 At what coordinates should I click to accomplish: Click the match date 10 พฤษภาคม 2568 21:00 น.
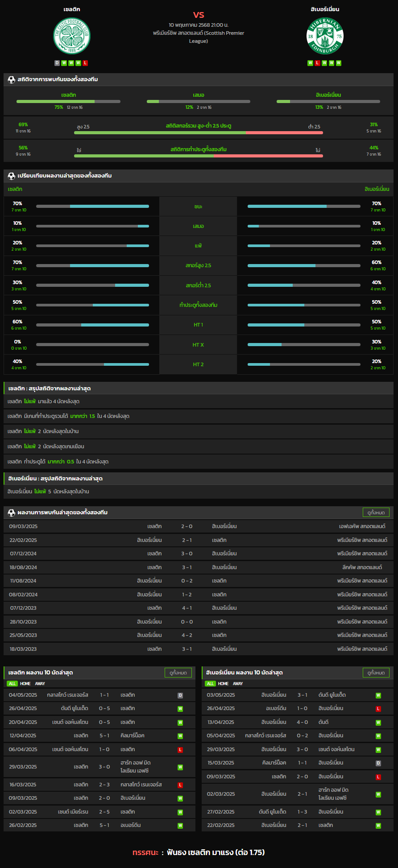click(199, 25)
